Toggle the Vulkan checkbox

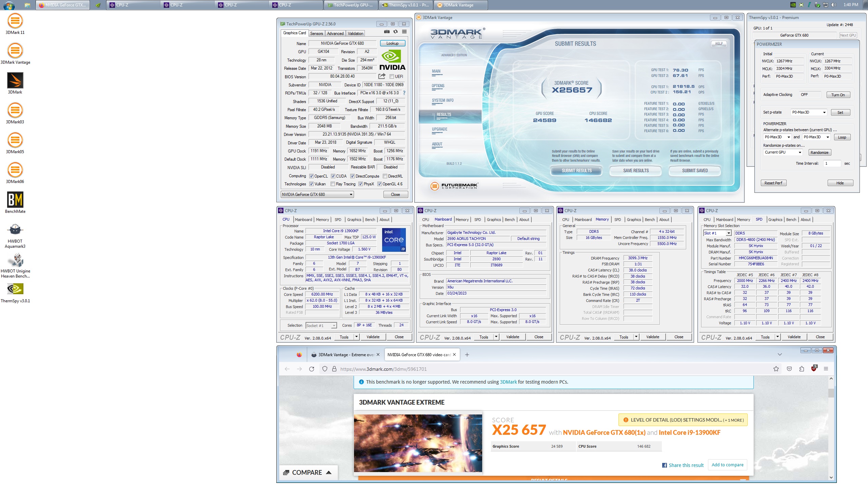[311, 184]
